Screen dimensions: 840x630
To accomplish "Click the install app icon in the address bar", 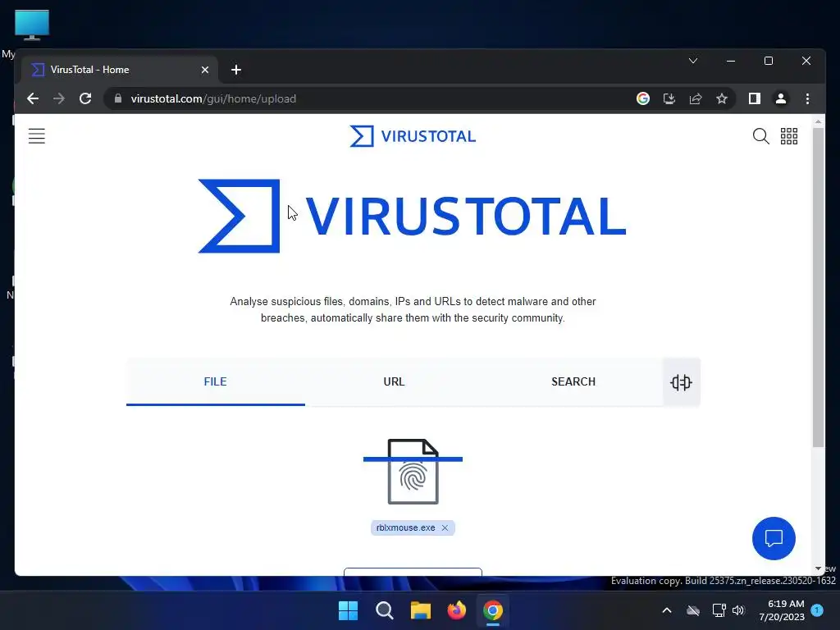I will 669,98.
